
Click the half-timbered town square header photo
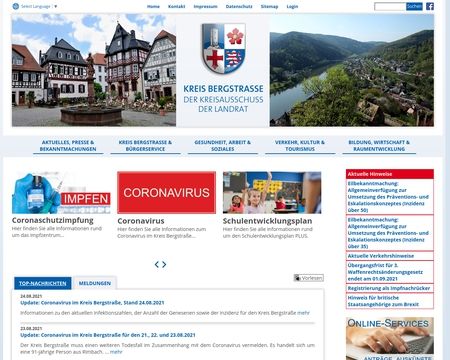(x=94, y=70)
